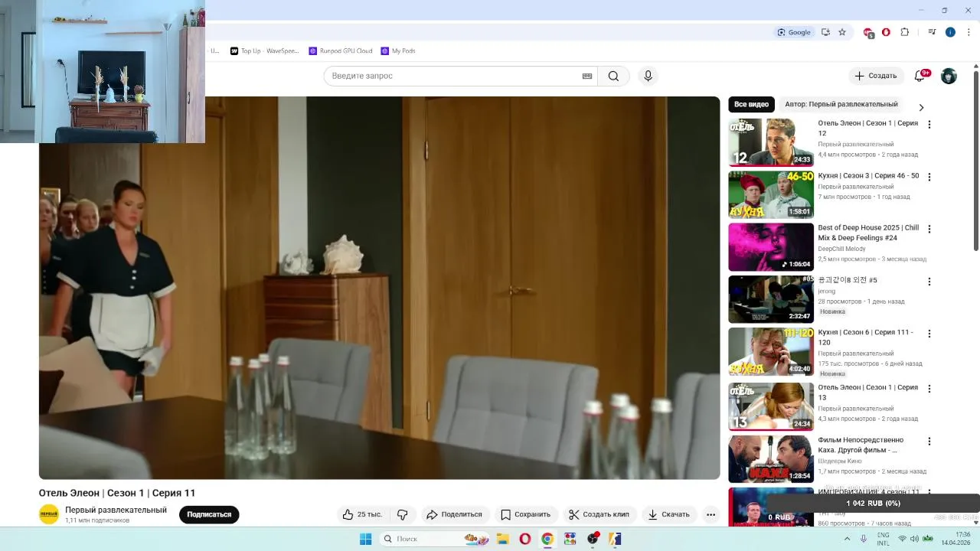Click Первый развлекательный channel avatar

pyautogui.click(x=49, y=514)
